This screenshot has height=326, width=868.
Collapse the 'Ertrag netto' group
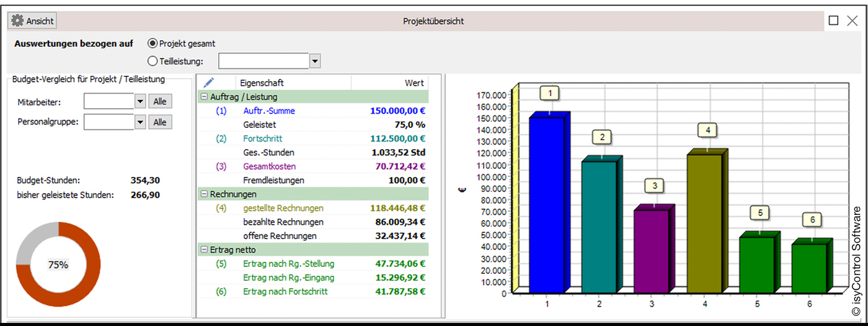[x=203, y=250]
